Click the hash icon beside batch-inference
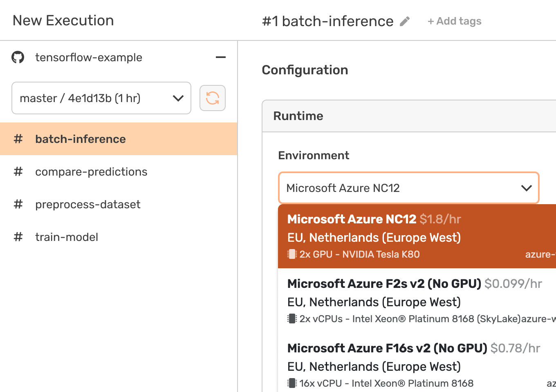Image resolution: width=556 pixels, height=392 pixels. pyautogui.click(x=18, y=139)
